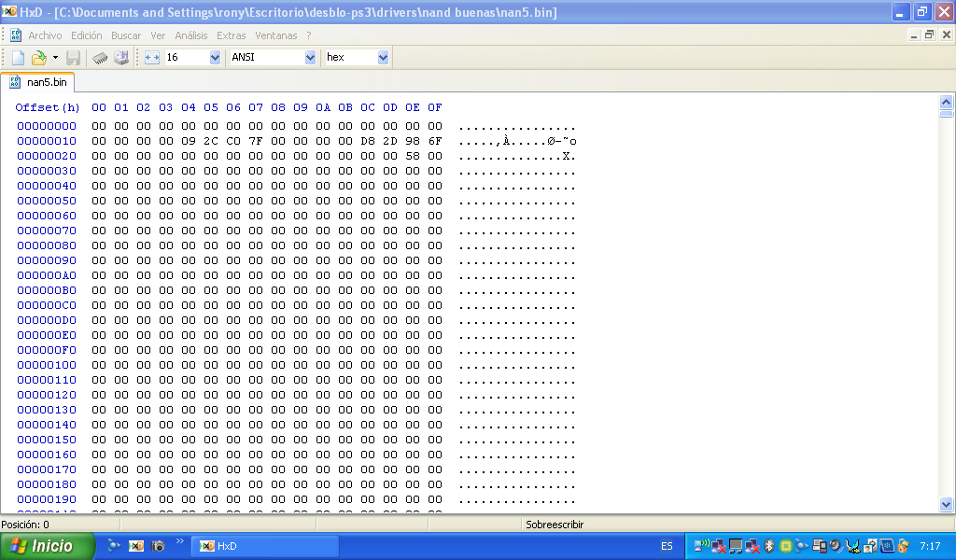Viewport: 956px width, 560px height.
Task: Open the bytes per row dropdown showing 16
Action: 215,58
